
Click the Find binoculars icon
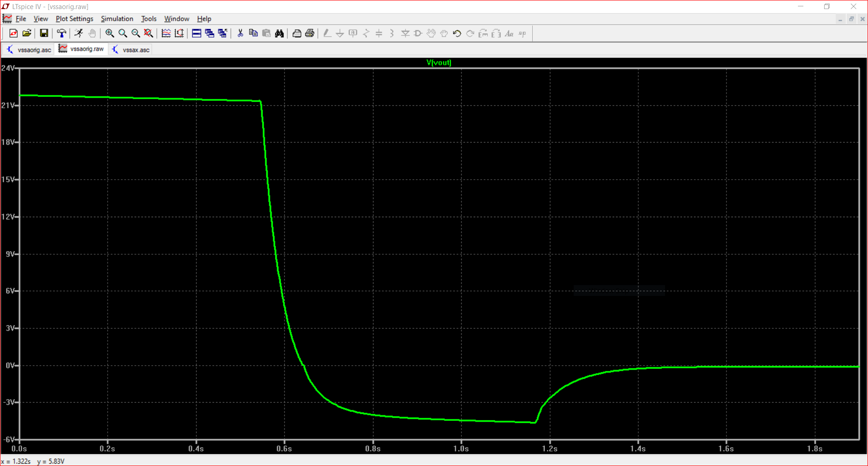[279, 33]
